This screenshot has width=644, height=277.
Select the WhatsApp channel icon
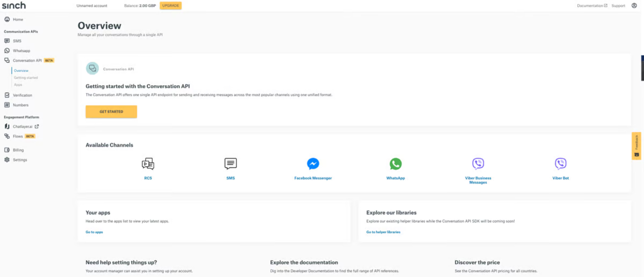(x=395, y=164)
